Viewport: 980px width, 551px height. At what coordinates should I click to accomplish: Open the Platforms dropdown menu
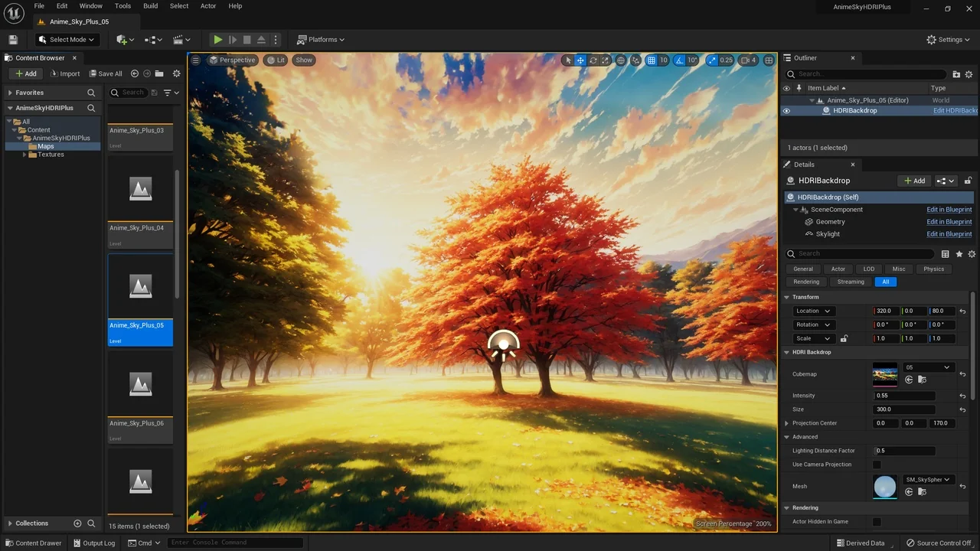pyautogui.click(x=321, y=40)
